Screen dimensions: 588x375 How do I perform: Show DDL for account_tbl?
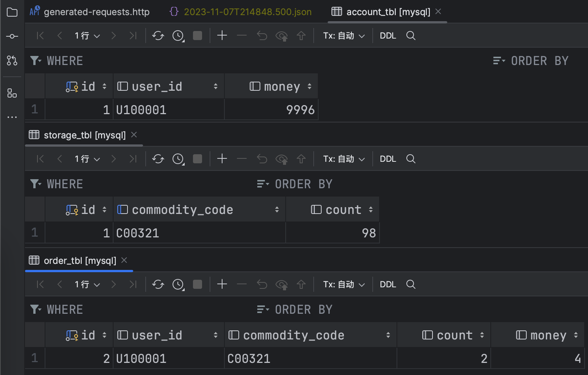click(x=388, y=36)
